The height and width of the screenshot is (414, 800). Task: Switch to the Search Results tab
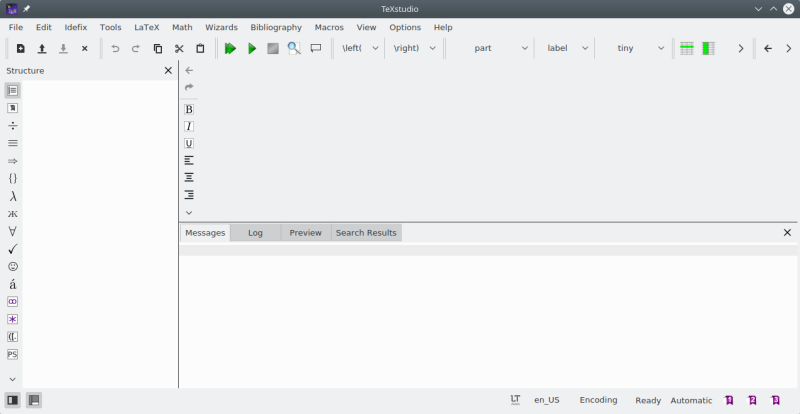pos(366,233)
